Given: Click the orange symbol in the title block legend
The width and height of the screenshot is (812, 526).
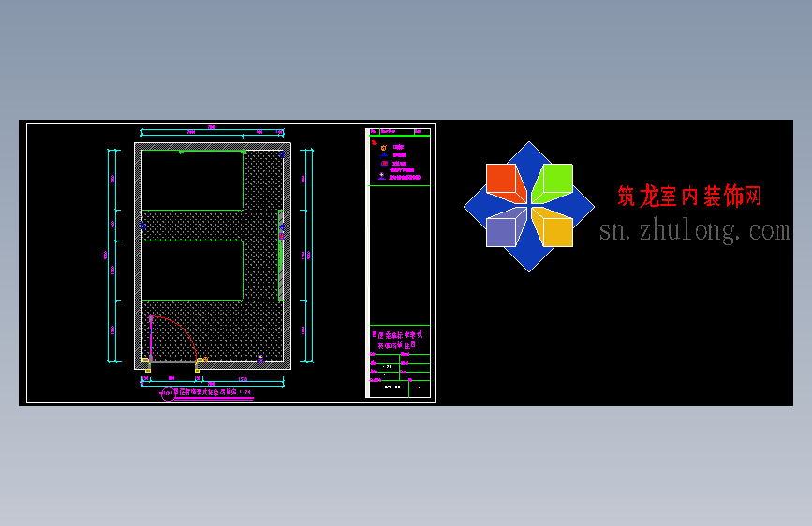Looking at the screenshot, I should coord(384,148).
